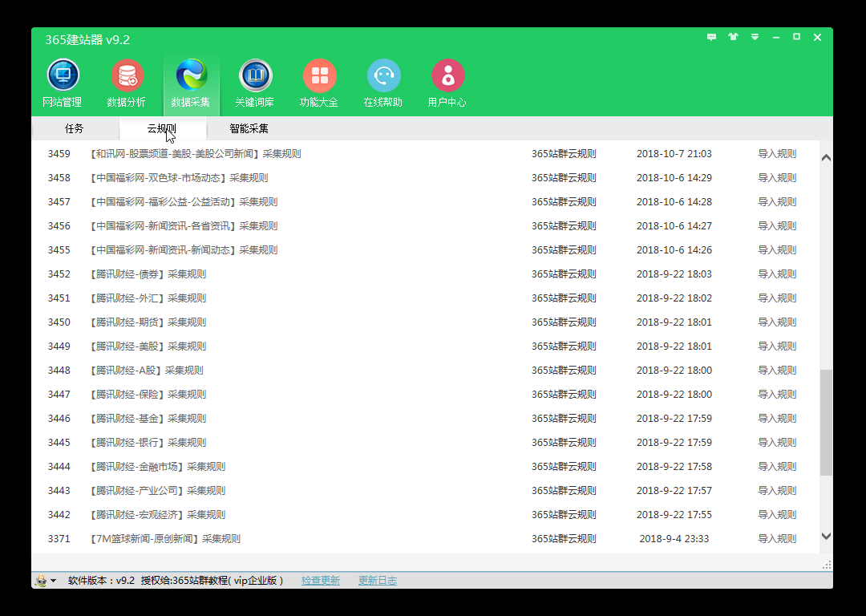Open 在线帮助 online help

point(383,83)
